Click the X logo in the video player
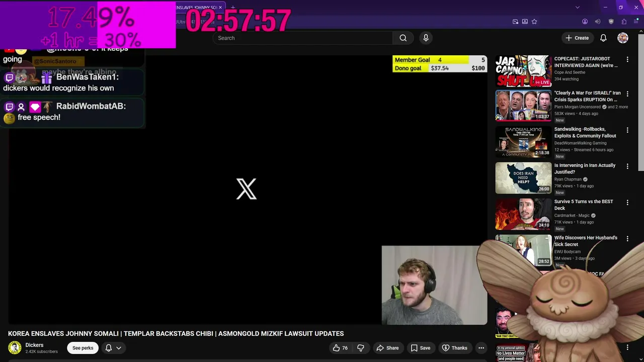This screenshot has height=362, width=644. tap(247, 189)
